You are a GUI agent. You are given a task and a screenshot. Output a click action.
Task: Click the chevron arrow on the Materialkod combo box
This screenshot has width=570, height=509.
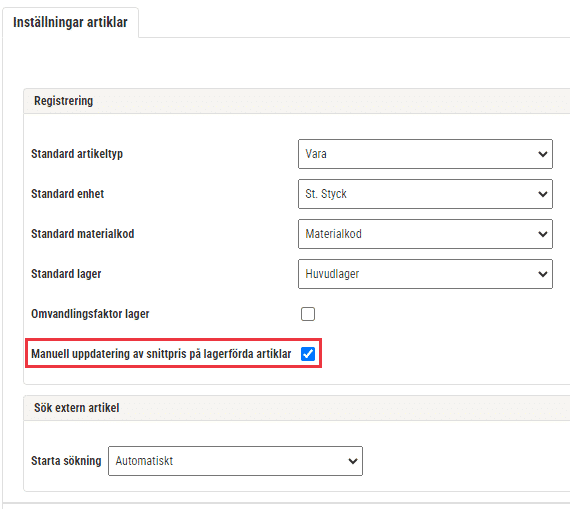pos(543,234)
